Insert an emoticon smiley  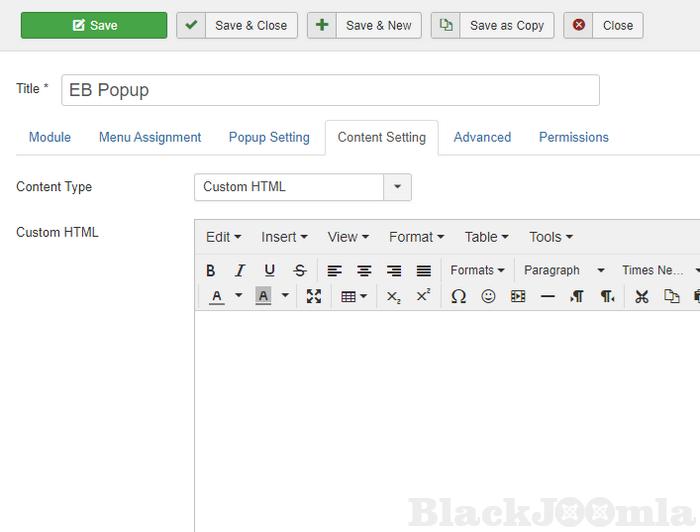coord(488,296)
